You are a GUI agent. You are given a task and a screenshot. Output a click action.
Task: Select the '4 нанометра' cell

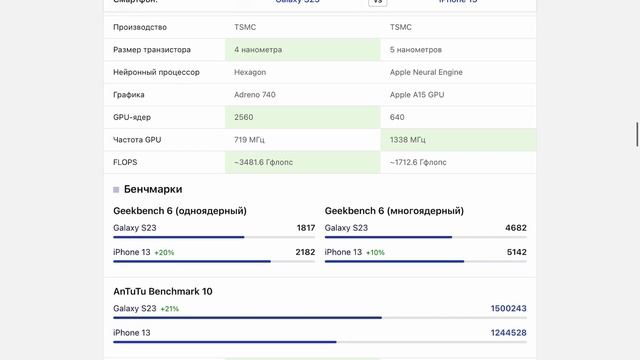303,50
